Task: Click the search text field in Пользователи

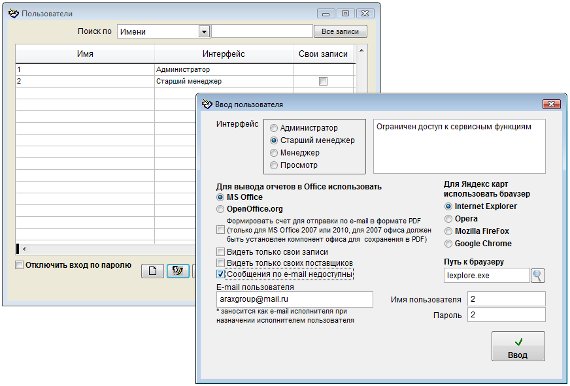Action: (262, 32)
